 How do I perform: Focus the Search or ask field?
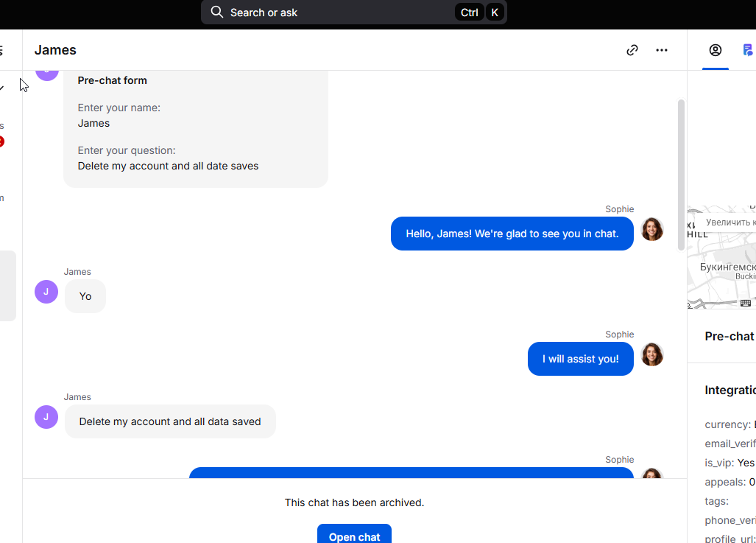coord(353,12)
